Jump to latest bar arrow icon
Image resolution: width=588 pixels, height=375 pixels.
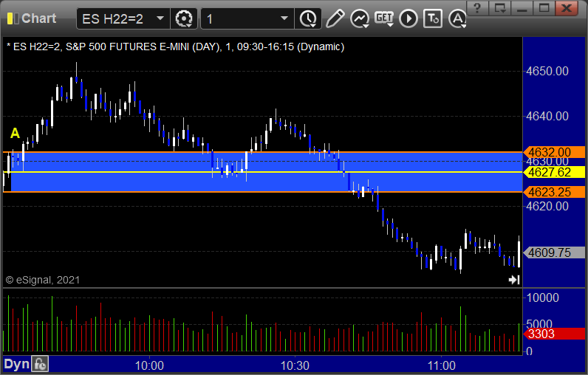[514, 280]
